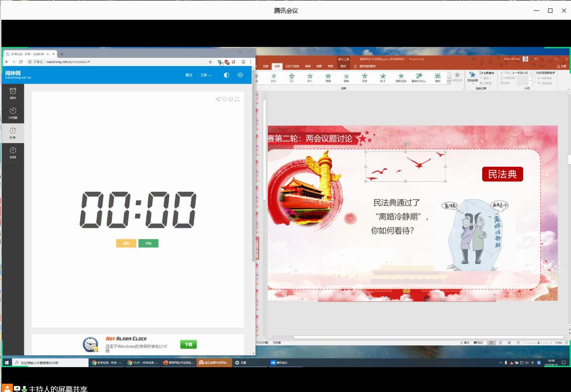
Task: Open the alarm clock (闹钟) sidebar icon
Action: click(x=13, y=93)
